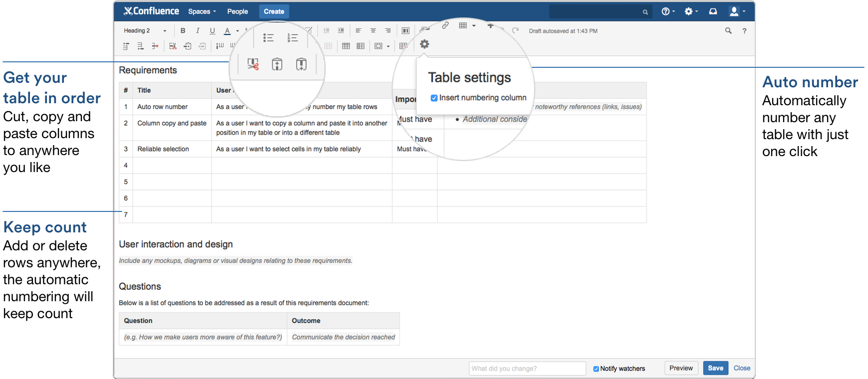Insert a table row above
The image size is (868, 379).
click(126, 46)
